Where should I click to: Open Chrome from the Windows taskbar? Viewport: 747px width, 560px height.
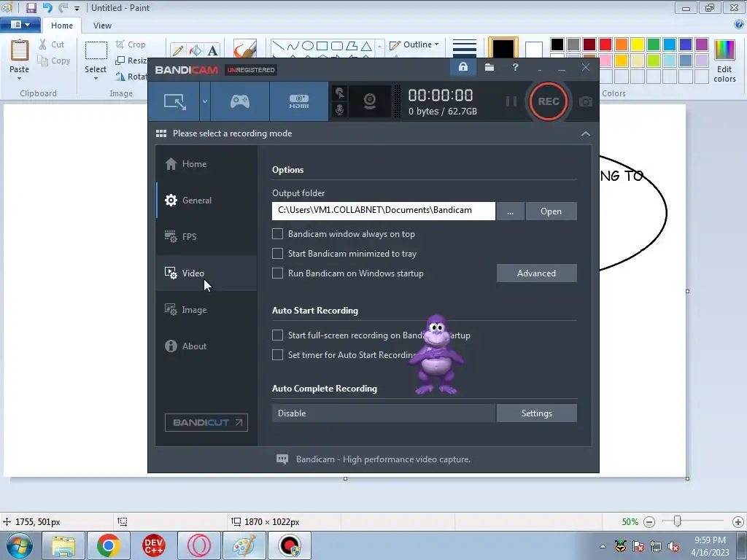[108, 545]
